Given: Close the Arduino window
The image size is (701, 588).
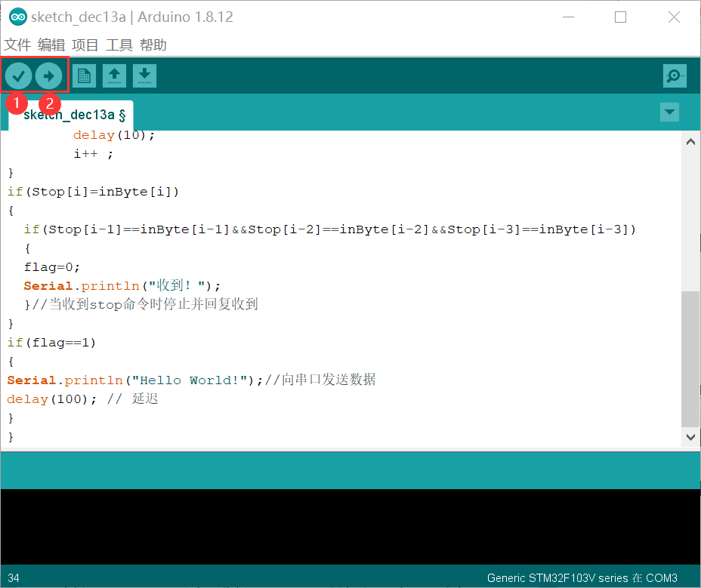Looking at the screenshot, I should (674, 17).
